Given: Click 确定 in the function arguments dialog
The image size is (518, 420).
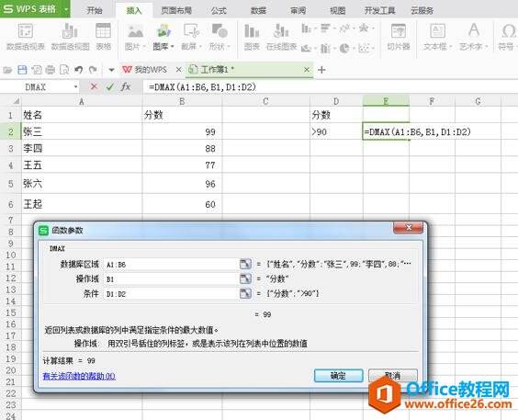Looking at the screenshot, I should pyautogui.click(x=338, y=375).
